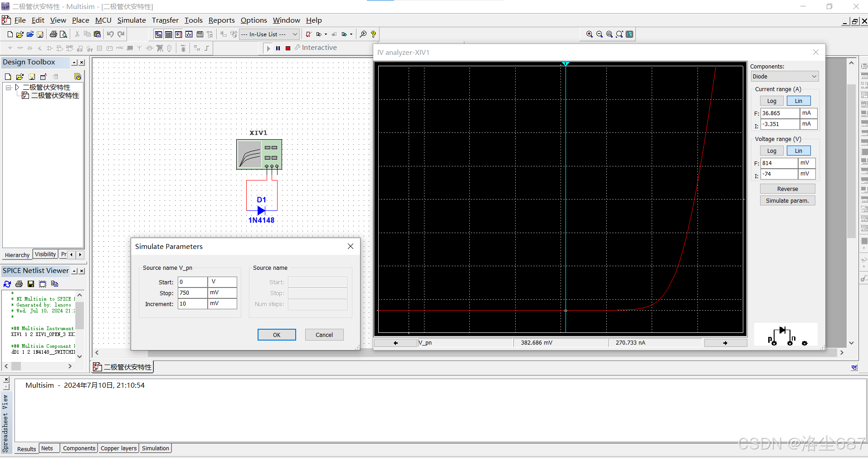Click the voltage range I value field -74

779,174
